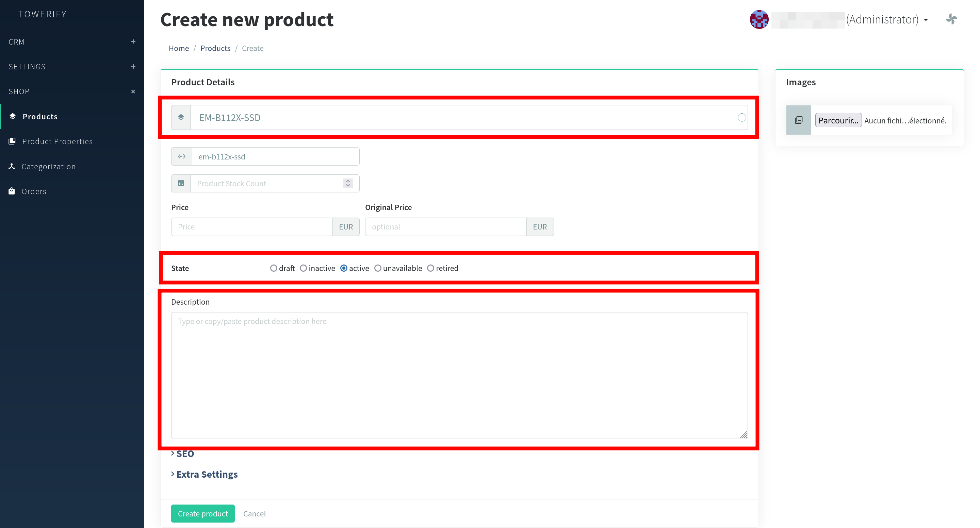The width and height of the screenshot is (980, 528).
Task: Click the Product Stock Count stepper arrows
Action: [x=348, y=184]
